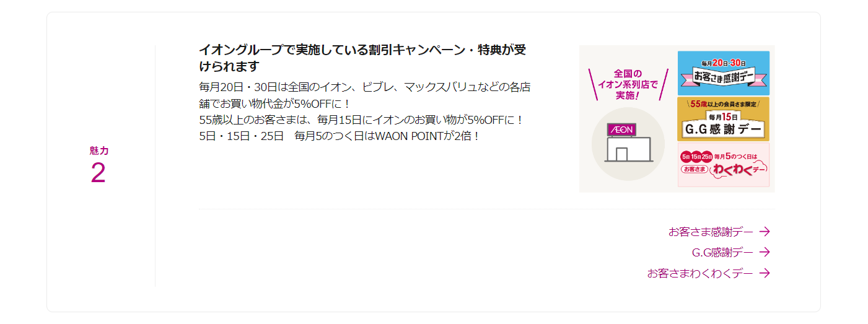Click the 55歳以上のお客さま description line

(x=362, y=120)
